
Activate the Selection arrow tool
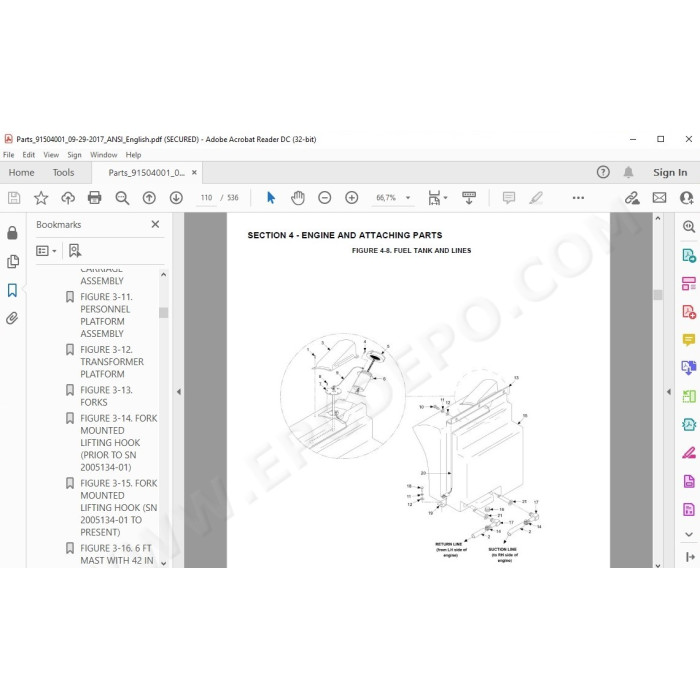coord(271,197)
